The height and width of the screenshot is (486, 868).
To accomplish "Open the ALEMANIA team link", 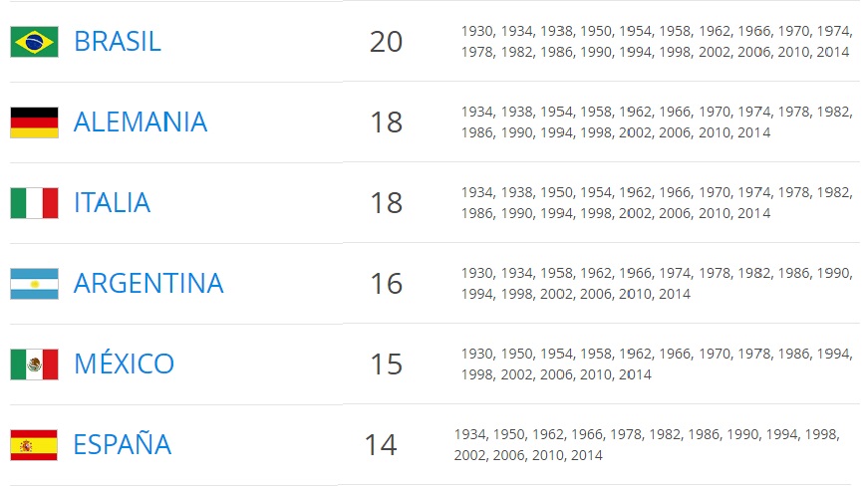I will click(x=141, y=122).
